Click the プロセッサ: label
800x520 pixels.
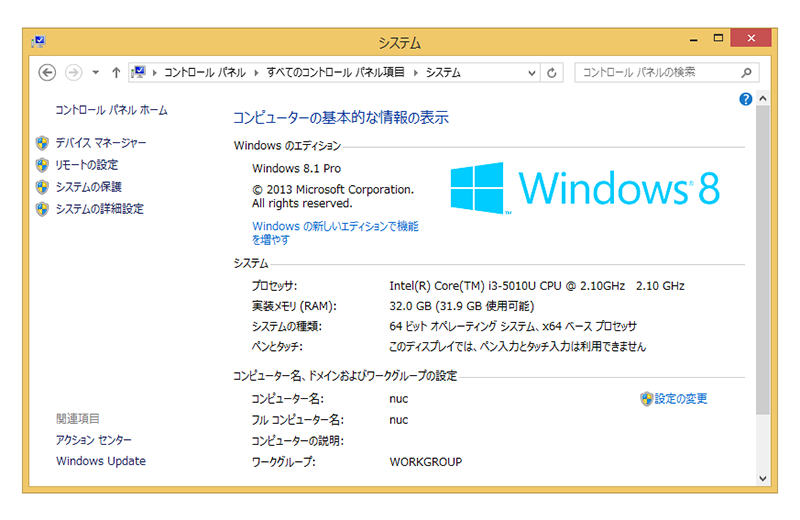(274, 286)
